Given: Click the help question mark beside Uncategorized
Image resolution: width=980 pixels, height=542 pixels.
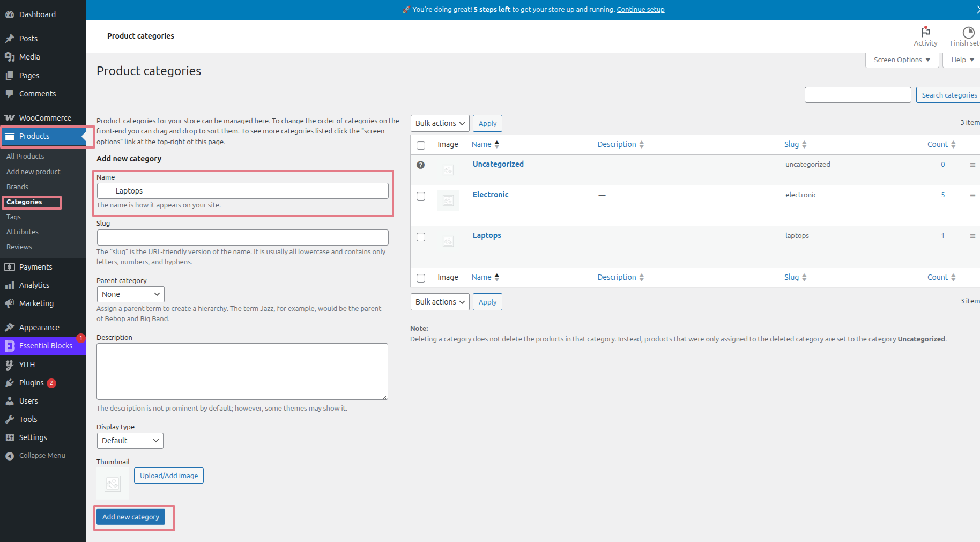Looking at the screenshot, I should (x=421, y=165).
